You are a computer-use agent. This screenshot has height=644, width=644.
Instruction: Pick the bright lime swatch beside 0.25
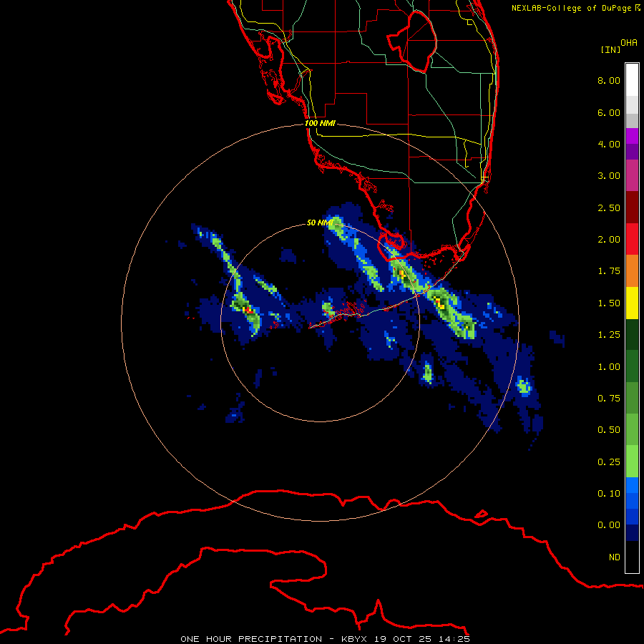point(632,462)
